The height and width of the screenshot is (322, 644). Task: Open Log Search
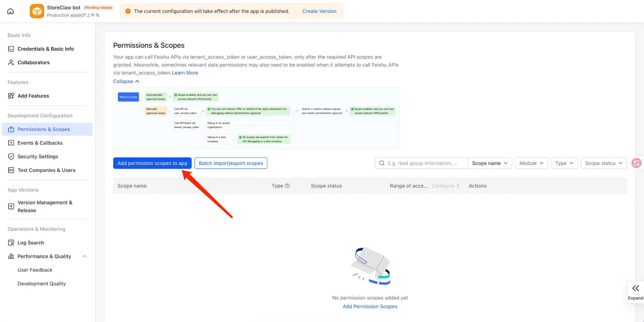pos(47,243)
